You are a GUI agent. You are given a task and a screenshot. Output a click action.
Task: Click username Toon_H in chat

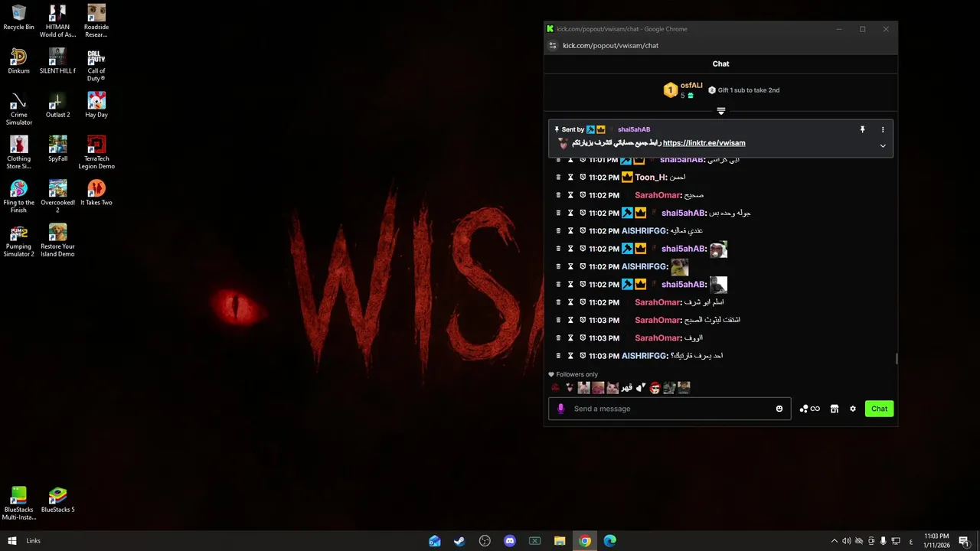651,178
